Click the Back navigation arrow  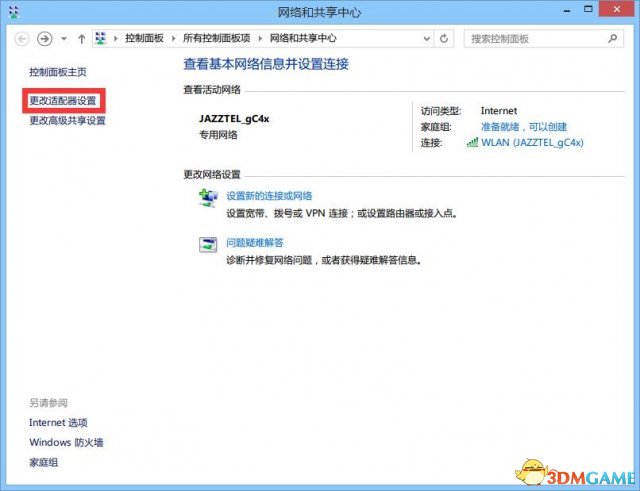coord(22,39)
